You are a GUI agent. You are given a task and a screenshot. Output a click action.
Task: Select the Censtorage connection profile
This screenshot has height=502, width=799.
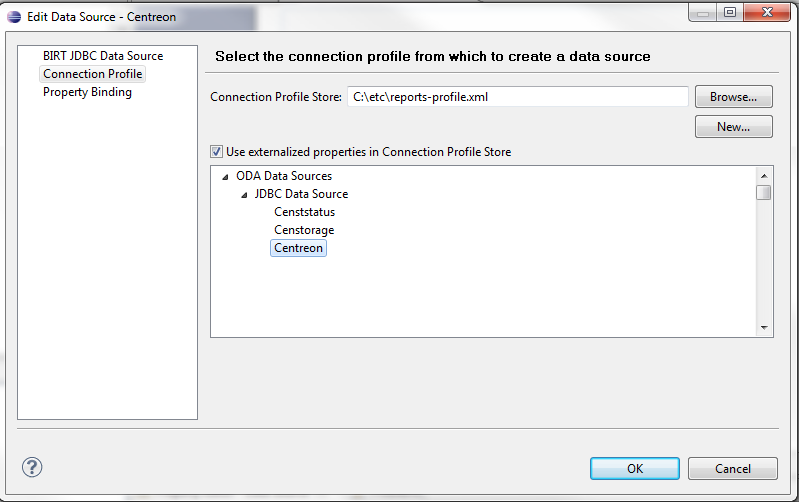coord(304,230)
